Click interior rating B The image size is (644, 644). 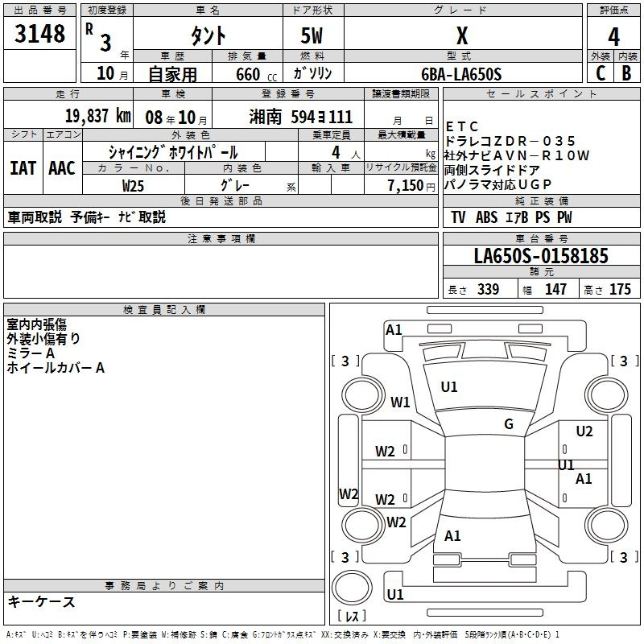coord(626,73)
